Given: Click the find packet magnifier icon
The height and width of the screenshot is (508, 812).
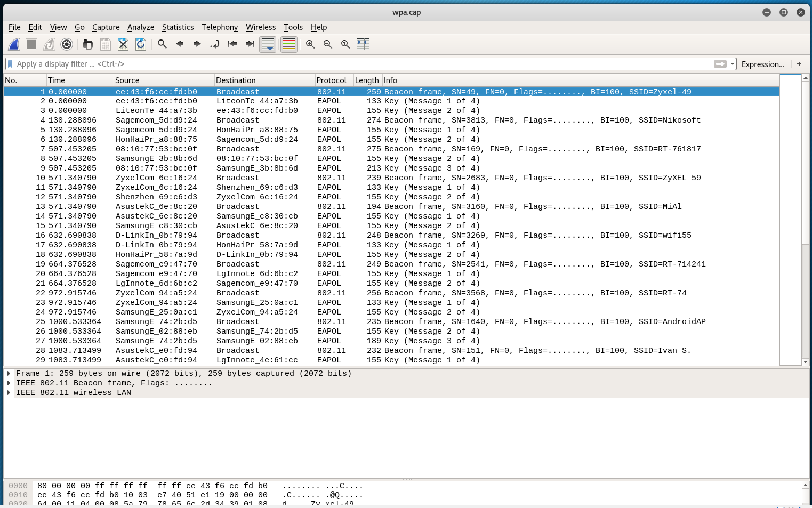Looking at the screenshot, I should coord(163,44).
